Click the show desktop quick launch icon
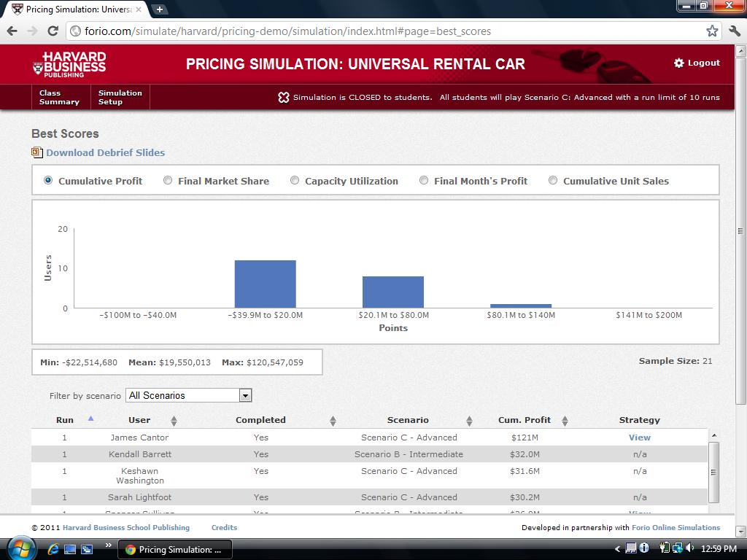 (70, 549)
